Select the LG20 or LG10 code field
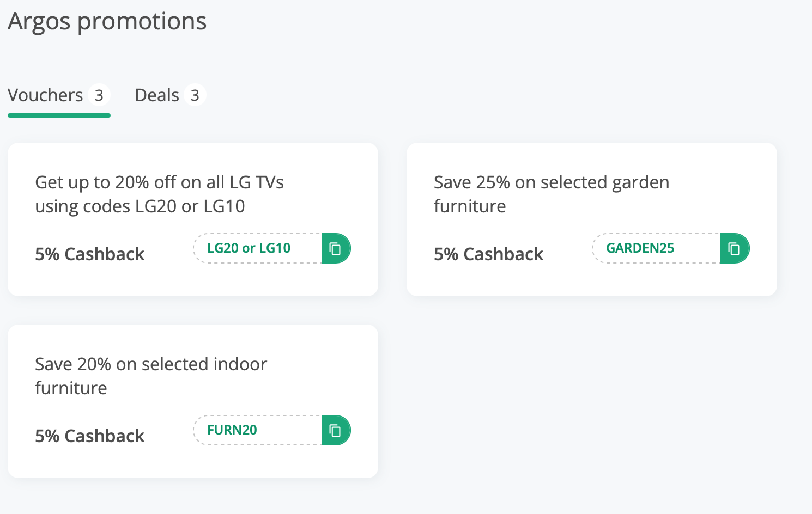The height and width of the screenshot is (514, 812). click(257, 248)
